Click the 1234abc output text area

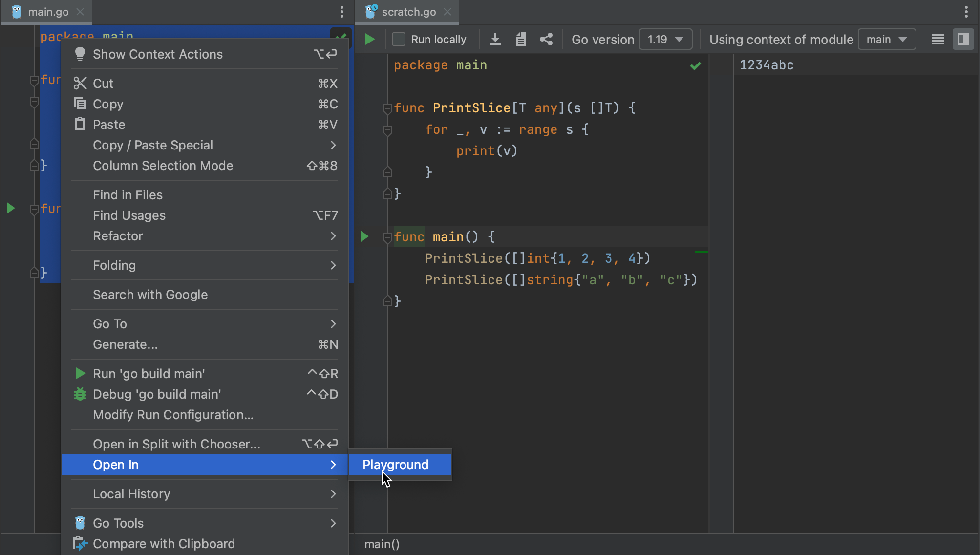pyautogui.click(x=766, y=65)
